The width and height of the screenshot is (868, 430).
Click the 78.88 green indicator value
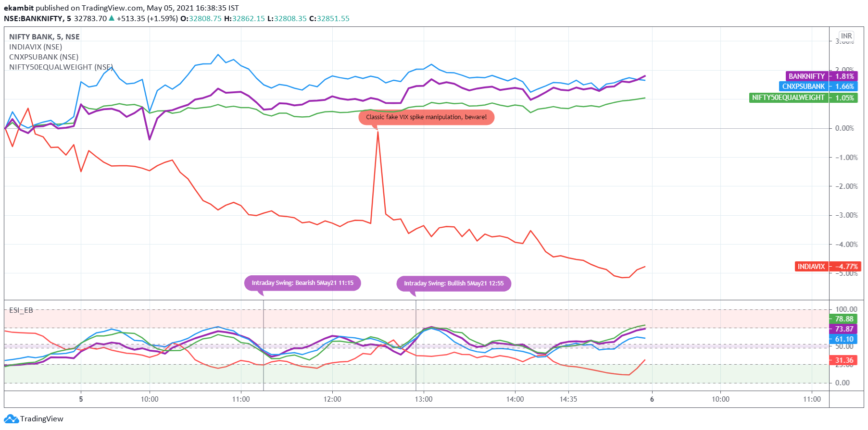point(844,319)
